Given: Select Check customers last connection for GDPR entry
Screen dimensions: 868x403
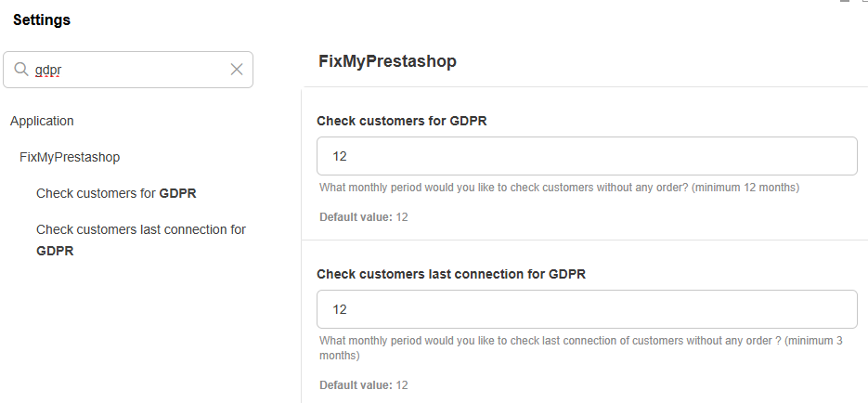Looking at the screenshot, I should [x=141, y=240].
